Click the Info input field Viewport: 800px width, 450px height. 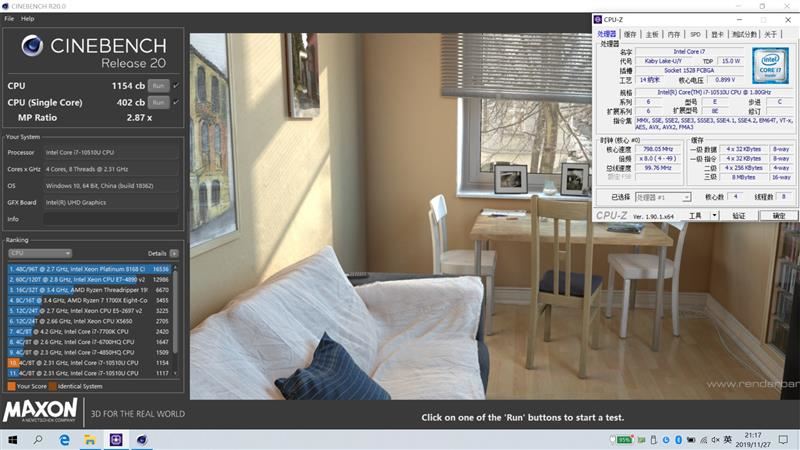coord(111,219)
